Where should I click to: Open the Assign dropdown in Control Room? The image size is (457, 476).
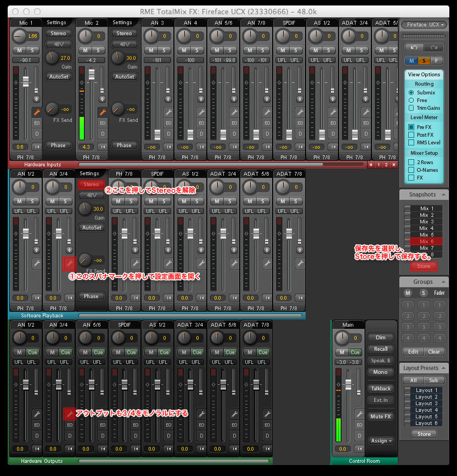381,440
